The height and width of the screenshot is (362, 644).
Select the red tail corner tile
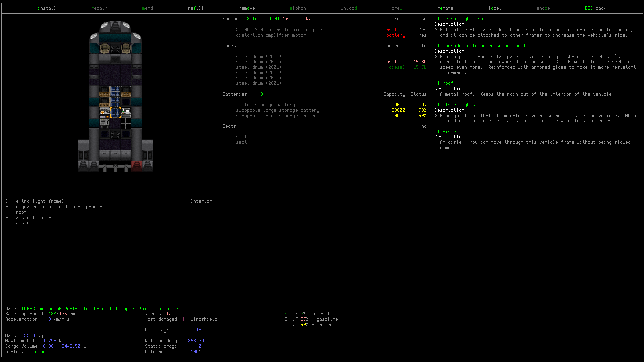(x=137, y=166)
